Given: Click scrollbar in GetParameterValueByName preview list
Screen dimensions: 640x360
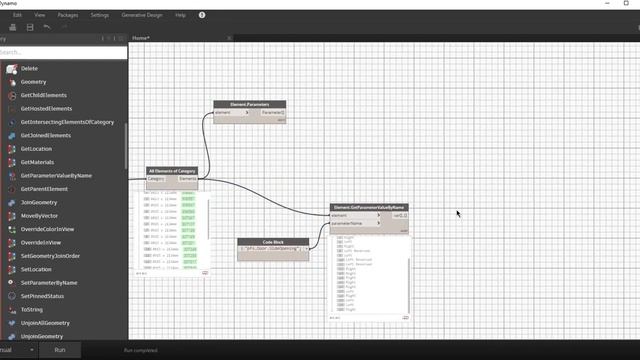Looking at the screenshot, I should coord(408,285).
